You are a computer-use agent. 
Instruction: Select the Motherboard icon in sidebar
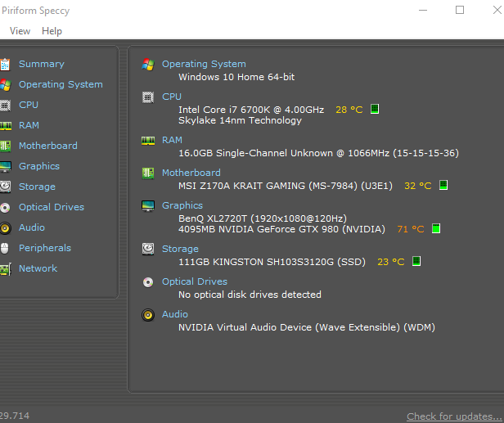5,146
